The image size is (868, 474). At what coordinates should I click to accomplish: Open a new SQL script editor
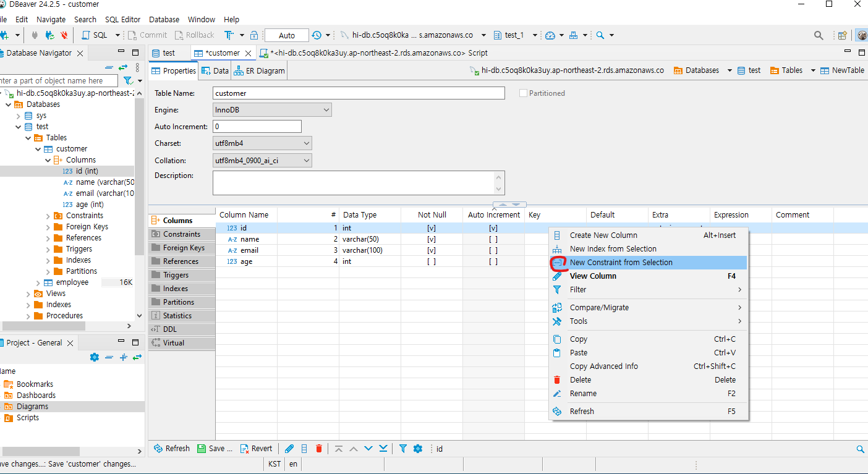click(95, 35)
